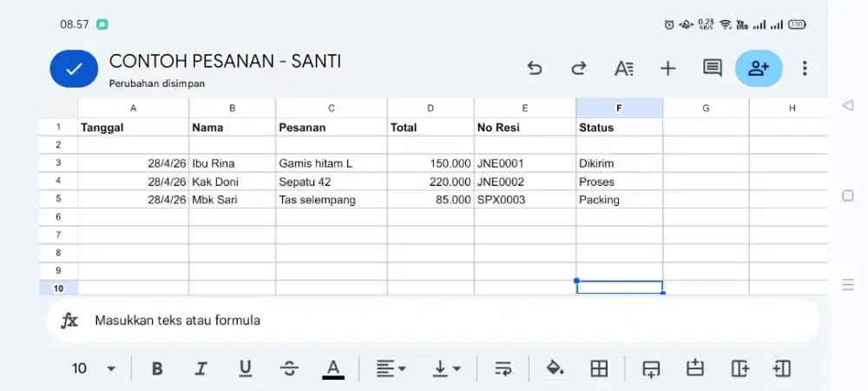Select the 'SPX0003' cell
868x391 pixels.
click(x=525, y=200)
